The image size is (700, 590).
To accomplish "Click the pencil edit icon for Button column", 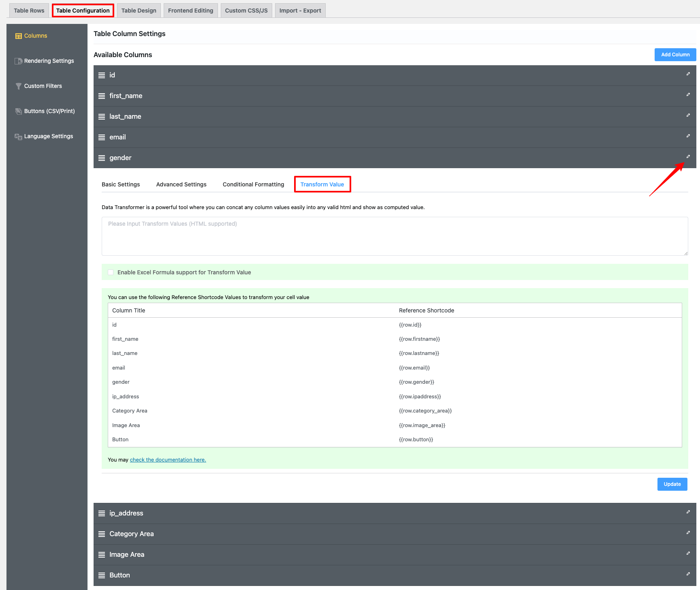I will tap(688, 574).
